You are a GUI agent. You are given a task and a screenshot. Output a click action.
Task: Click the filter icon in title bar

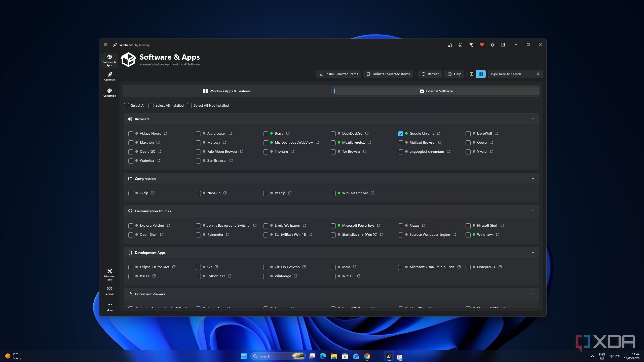471,45
